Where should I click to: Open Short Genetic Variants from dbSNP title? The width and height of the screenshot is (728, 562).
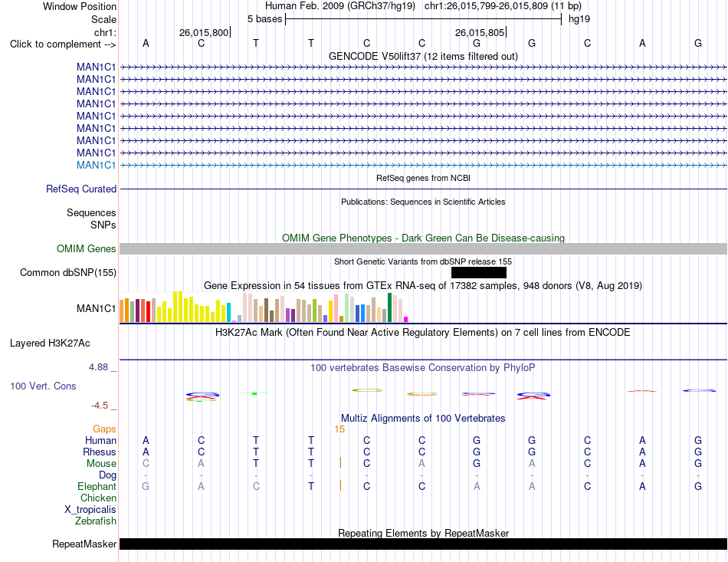click(423, 261)
